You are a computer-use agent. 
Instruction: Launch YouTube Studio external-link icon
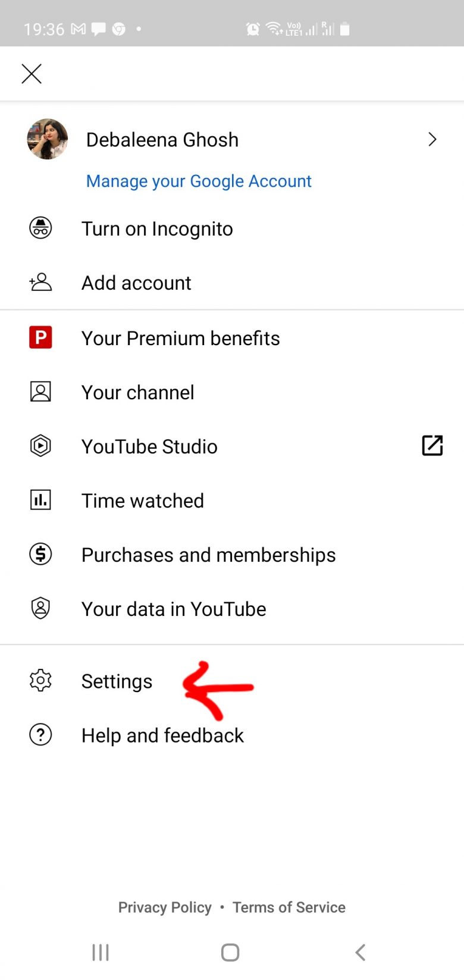tap(432, 446)
